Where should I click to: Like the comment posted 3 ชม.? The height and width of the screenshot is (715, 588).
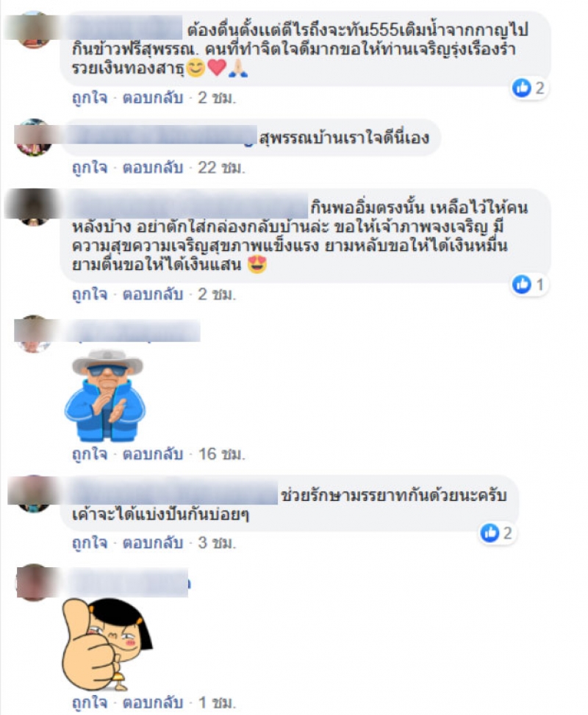point(89,543)
